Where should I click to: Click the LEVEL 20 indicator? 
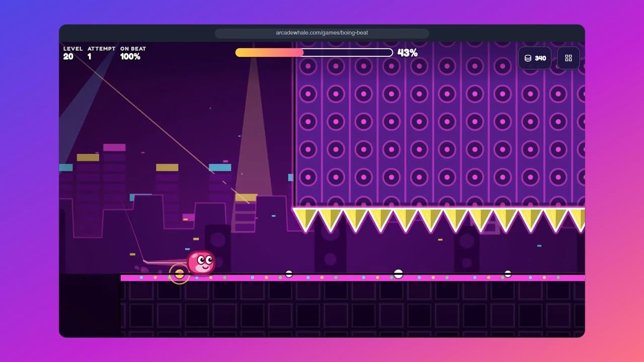pos(73,53)
